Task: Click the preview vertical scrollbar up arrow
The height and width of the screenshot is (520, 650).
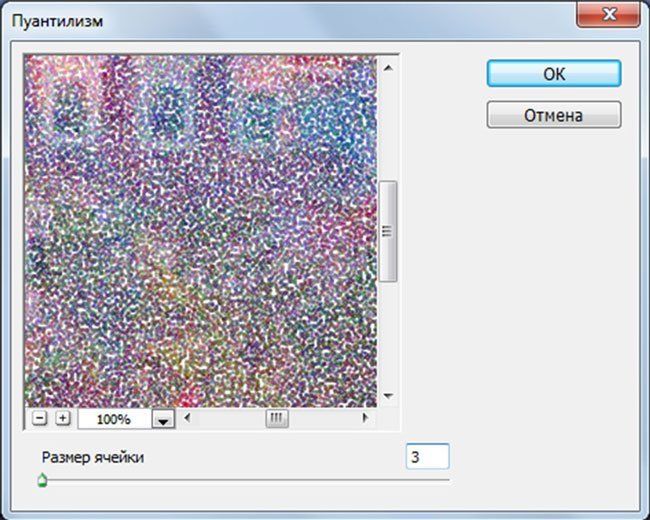Action: click(388, 68)
